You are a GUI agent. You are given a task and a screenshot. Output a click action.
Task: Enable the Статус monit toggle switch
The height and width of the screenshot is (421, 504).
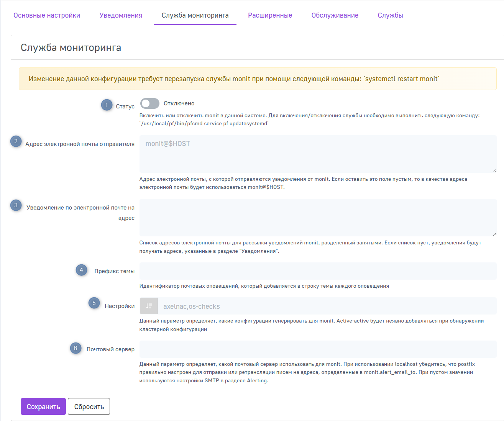[150, 103]
